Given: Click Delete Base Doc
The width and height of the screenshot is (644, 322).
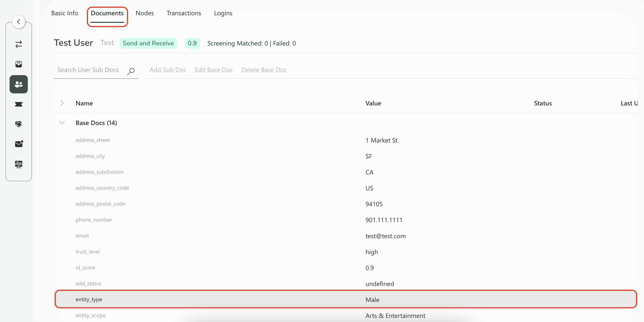Looking at the screenshot, I should click(264, 70).
